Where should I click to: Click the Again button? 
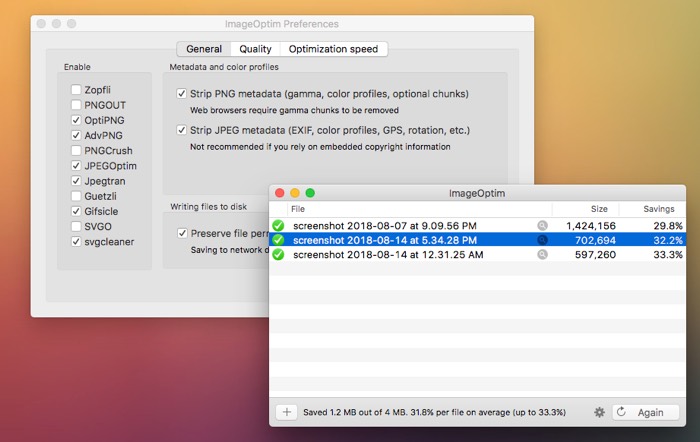click(x=646, y=412)
